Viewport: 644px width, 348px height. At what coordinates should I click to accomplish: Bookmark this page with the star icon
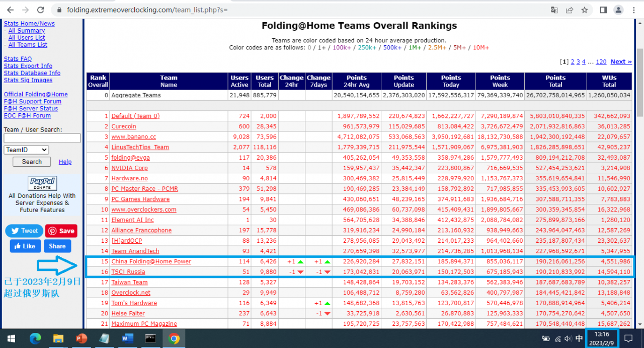(584, 10)
